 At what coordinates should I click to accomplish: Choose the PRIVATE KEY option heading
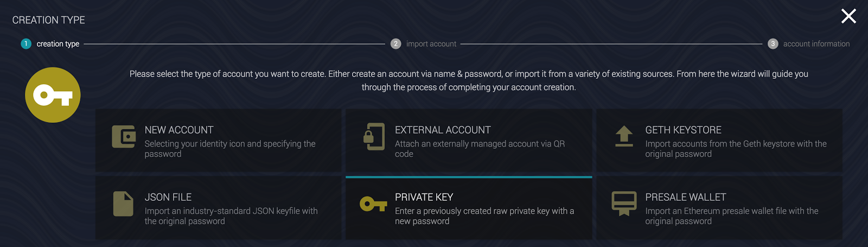424,197
